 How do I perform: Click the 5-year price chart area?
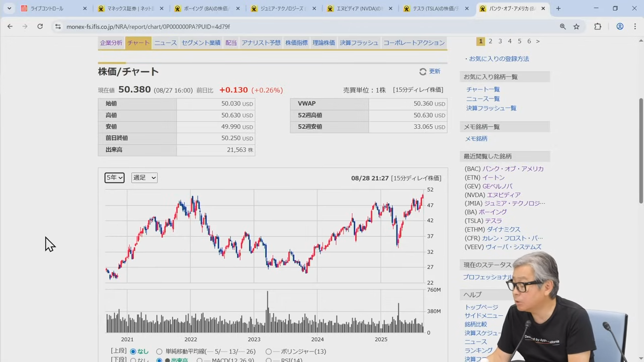pos(265,236)
